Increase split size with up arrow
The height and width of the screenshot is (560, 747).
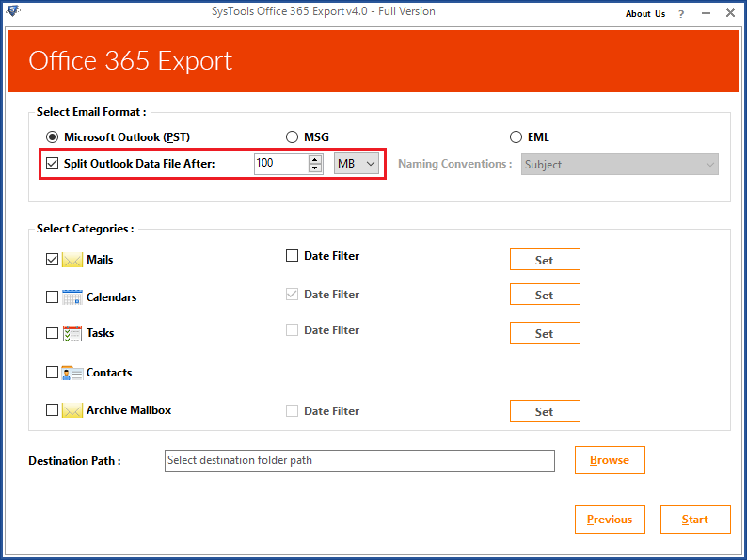tap(315, 159)
